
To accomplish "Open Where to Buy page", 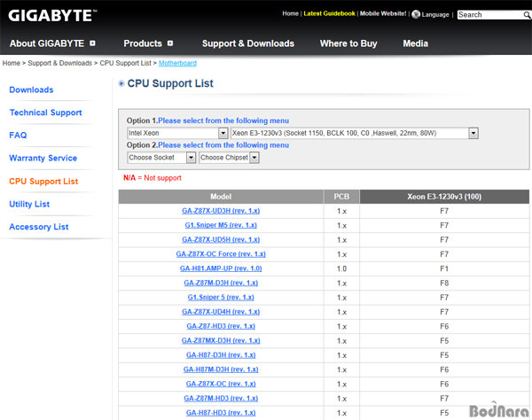I will click(x=348, y=43).
